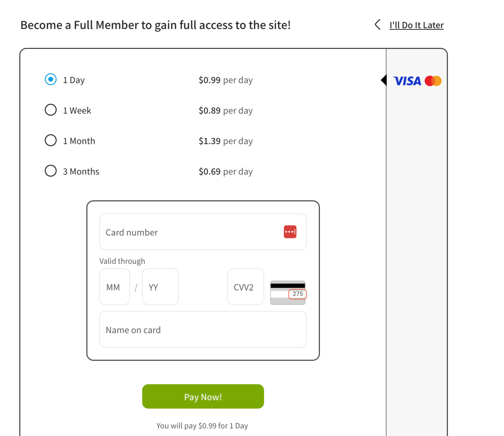Select the 1 Week plan radio button
The width and height of the screenshot is (504, 436).
coord(50,110)
